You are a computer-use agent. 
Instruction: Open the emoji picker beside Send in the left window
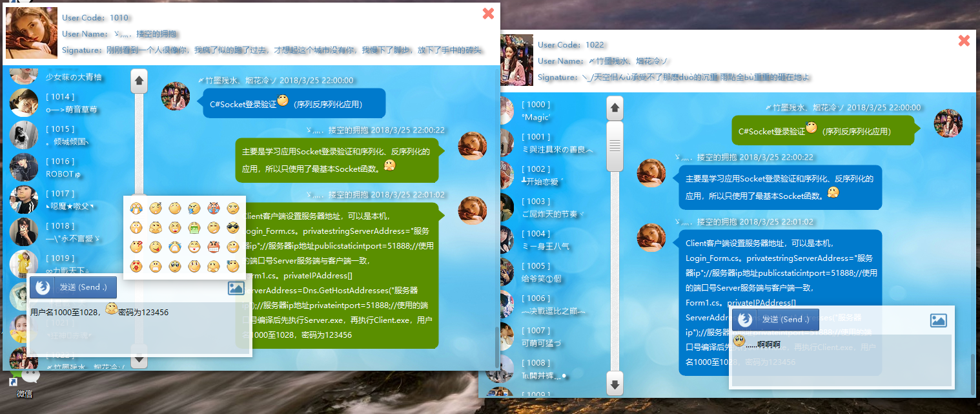43,287
